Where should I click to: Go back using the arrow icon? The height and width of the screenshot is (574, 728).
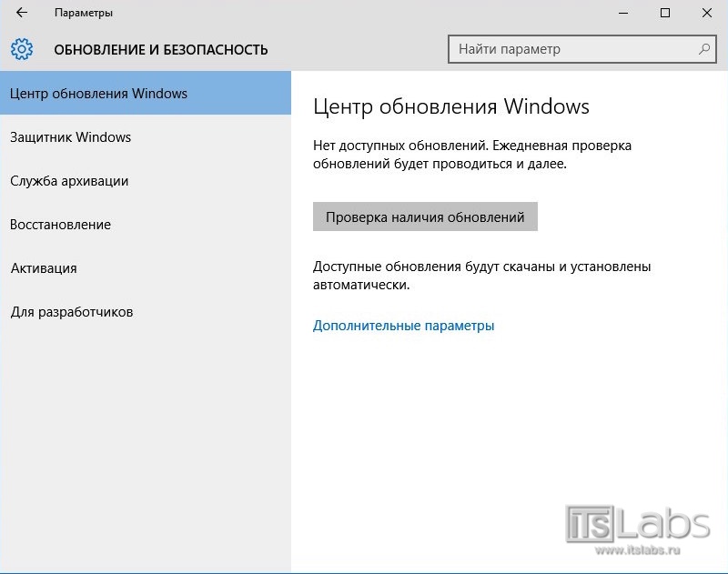pyautogui.click(x=22, y=13)
